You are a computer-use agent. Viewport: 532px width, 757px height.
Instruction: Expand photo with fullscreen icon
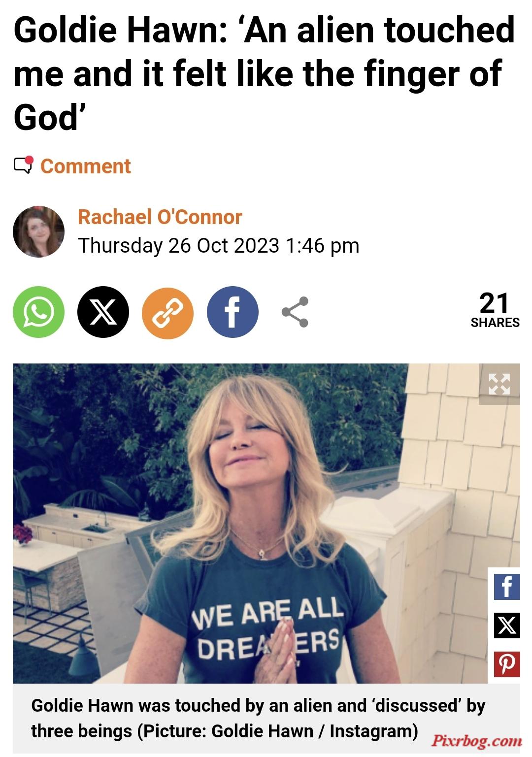pos(499,384)
